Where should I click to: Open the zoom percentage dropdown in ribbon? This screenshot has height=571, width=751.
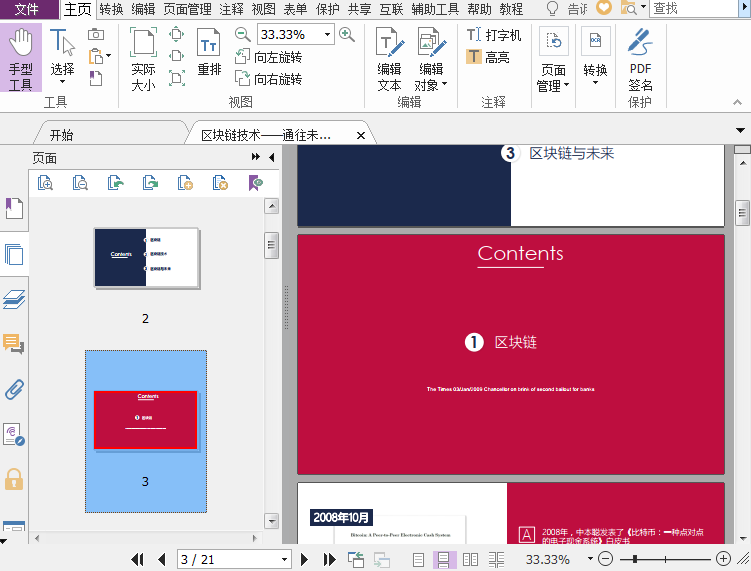[328, 34]
